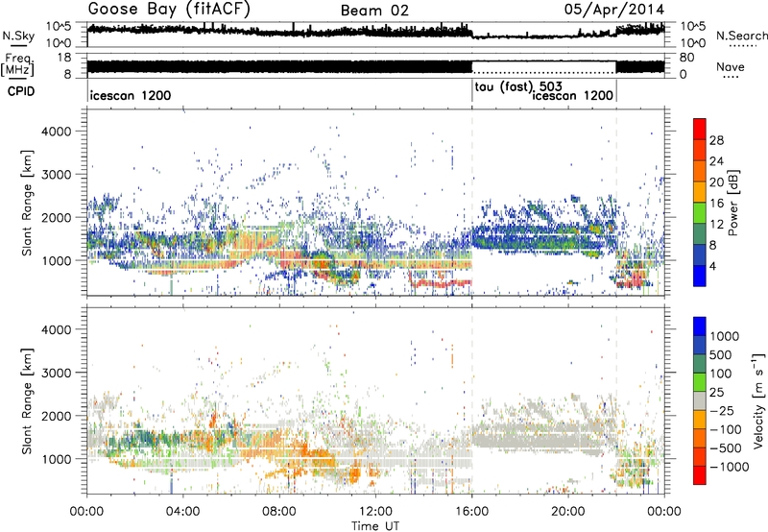The height and width of the screenshot is (532, 768).
Task: Click the '28' tick on Power colorbar
Action: point(716,140)
